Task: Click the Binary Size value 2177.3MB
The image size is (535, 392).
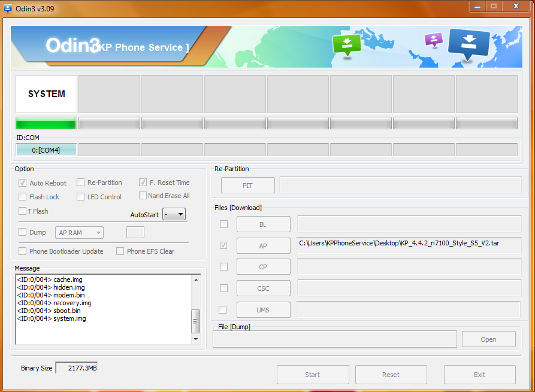Action: point(77,368)
